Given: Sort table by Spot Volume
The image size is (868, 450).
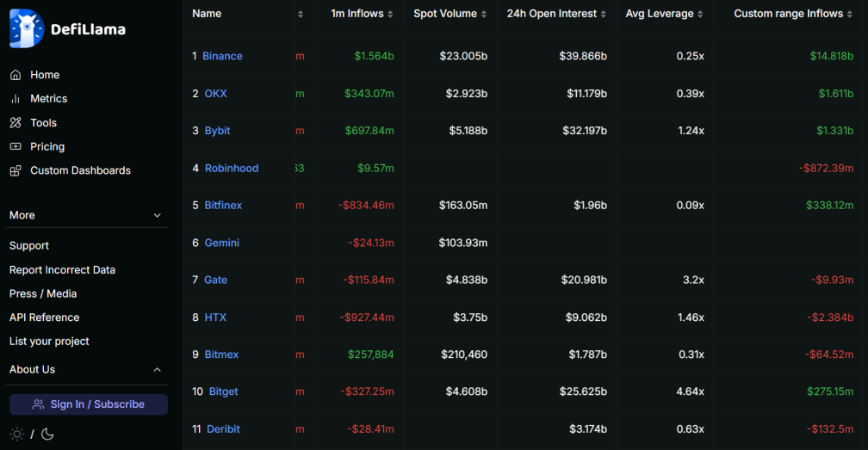Looking at the screenshot, I should click(x=450, y=14).
